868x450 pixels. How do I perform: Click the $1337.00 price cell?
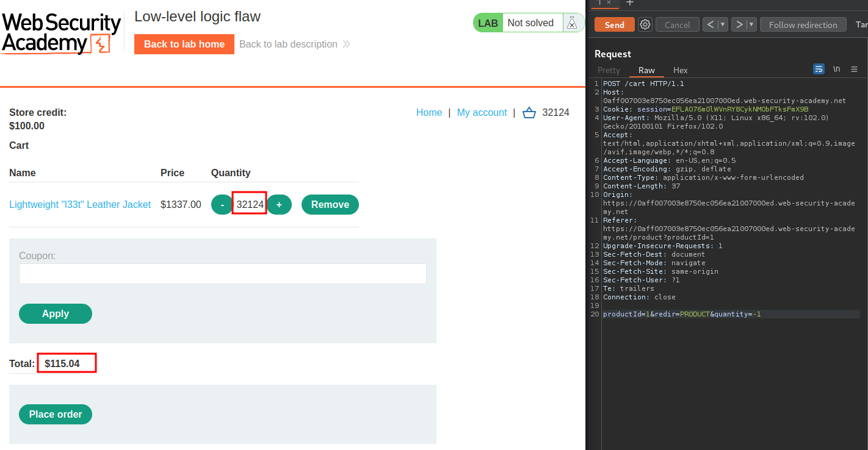click(x=181, y=204)
